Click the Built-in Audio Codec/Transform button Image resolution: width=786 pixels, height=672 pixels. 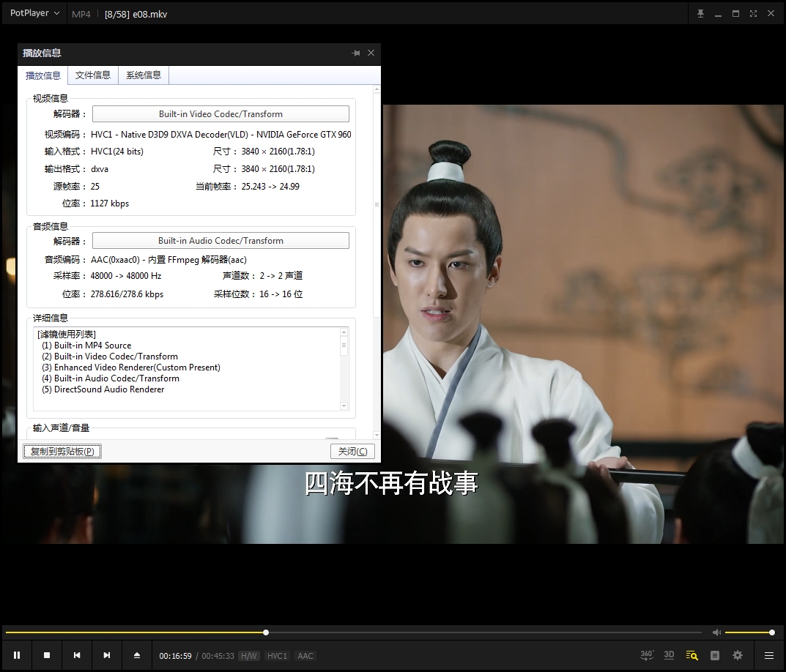[x=220, y=241]
